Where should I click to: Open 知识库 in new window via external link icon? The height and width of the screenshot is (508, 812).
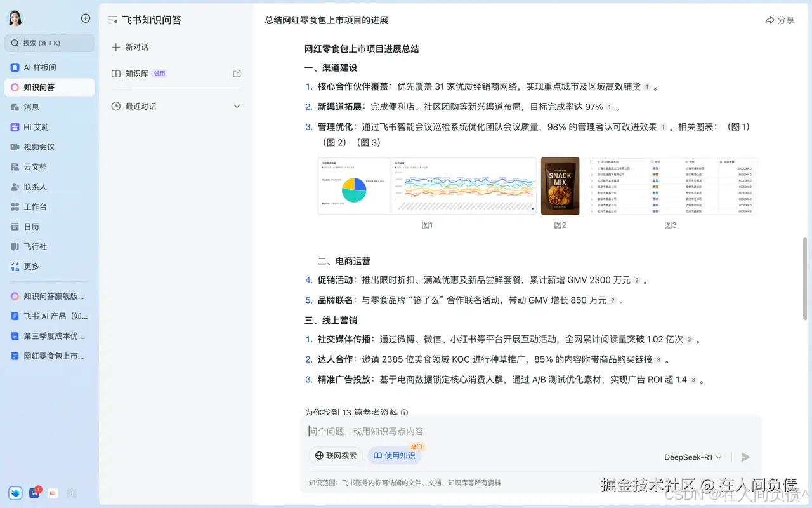click(237, 73)
